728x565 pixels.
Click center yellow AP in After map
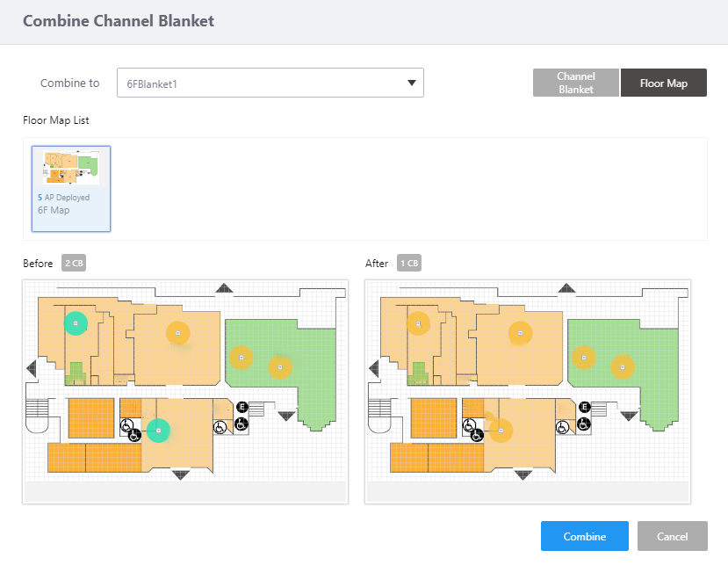[x=521, y=332]
